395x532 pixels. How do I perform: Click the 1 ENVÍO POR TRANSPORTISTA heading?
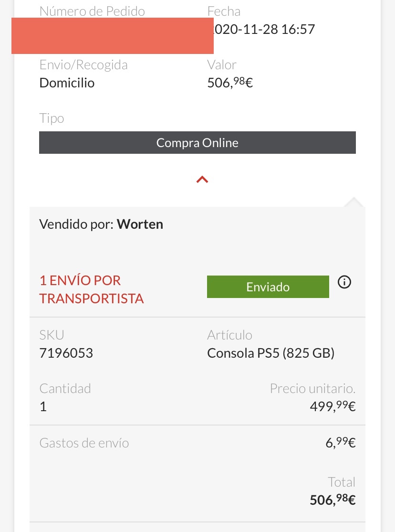click(92, 289)
